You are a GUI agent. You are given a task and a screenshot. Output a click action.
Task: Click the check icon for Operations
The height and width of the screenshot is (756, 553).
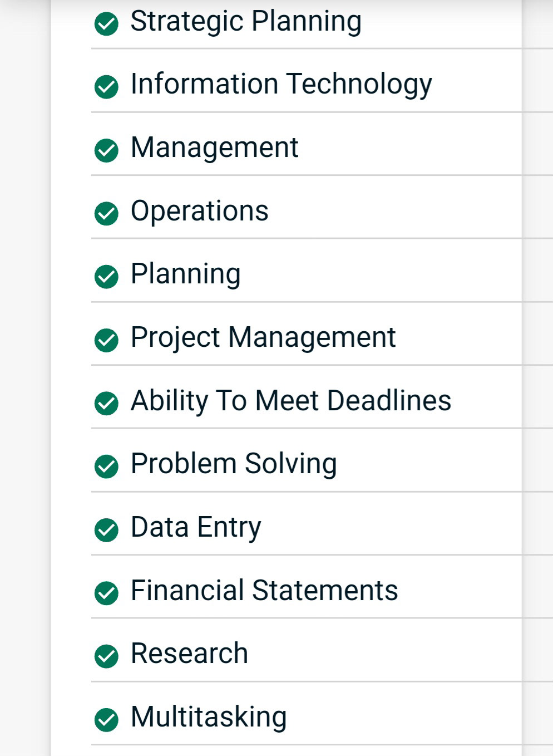tap(106, 213)
